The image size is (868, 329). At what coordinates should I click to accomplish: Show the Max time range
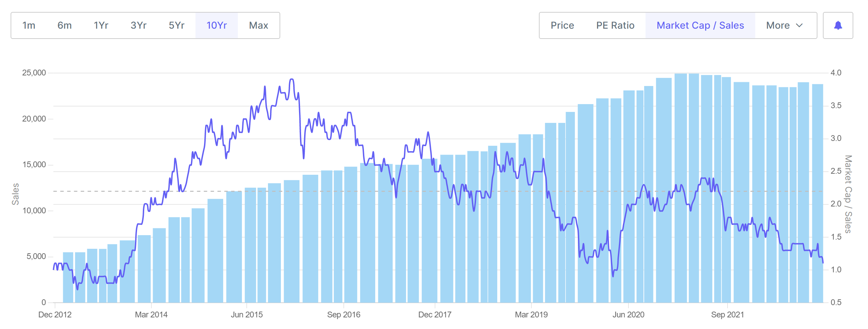[x=258, y=26]
